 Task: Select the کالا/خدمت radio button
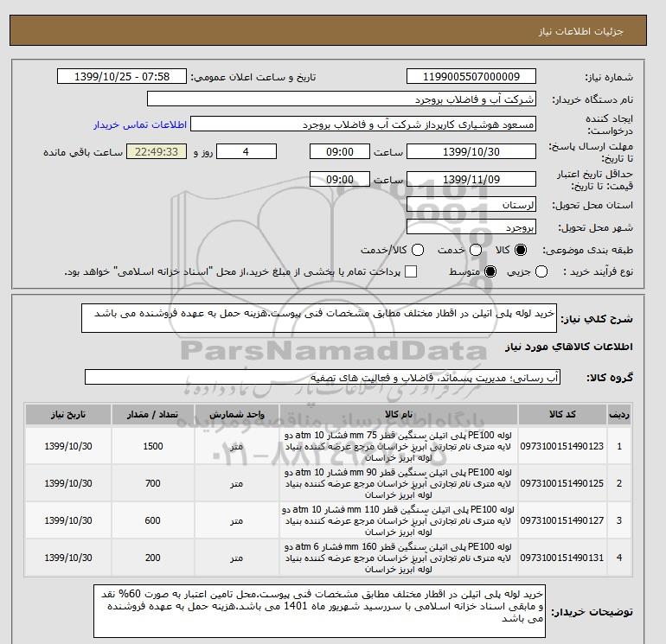[418, 250]
